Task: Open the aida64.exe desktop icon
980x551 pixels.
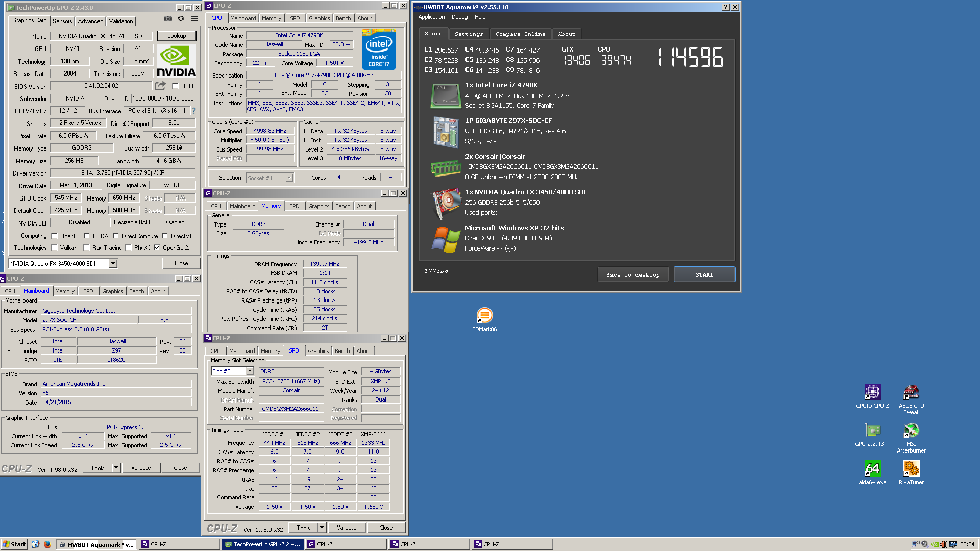Action: click(872, 472)
